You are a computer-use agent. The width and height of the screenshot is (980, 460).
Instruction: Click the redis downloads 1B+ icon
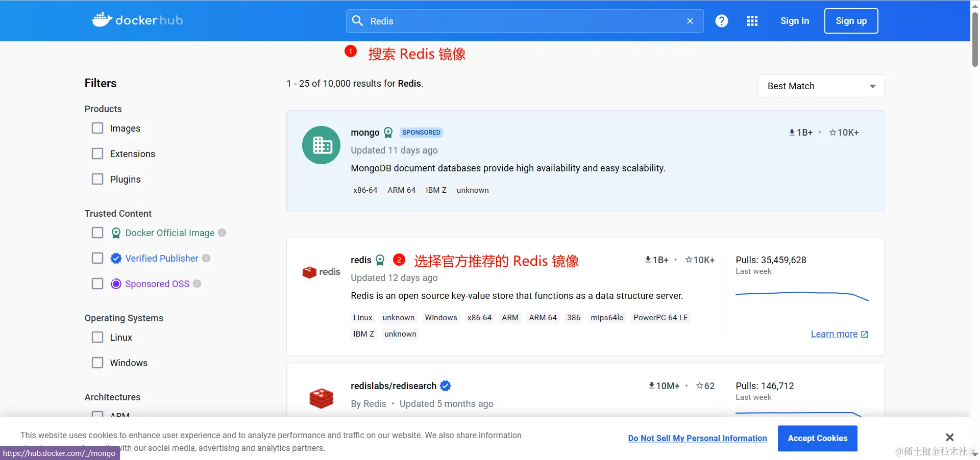coord(648,260)
